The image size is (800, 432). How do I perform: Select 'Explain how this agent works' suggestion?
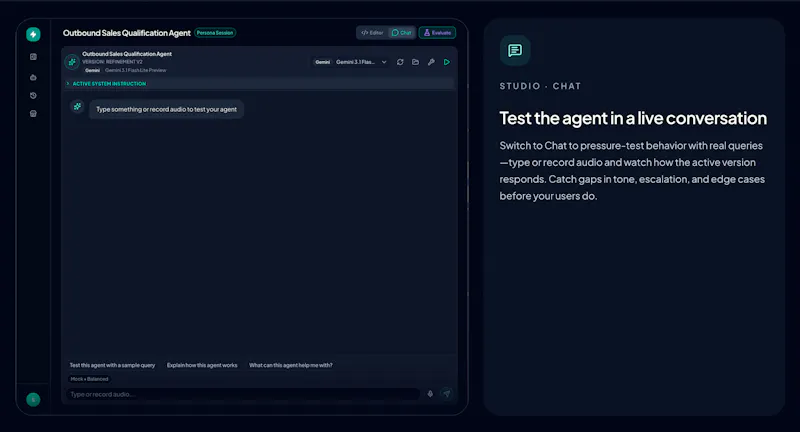tap(202, 365)
